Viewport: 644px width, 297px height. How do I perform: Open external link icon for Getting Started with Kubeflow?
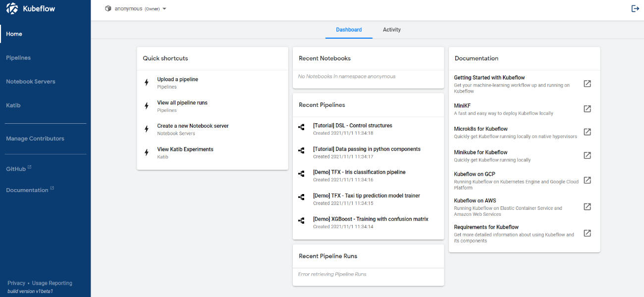pos(587,84)
